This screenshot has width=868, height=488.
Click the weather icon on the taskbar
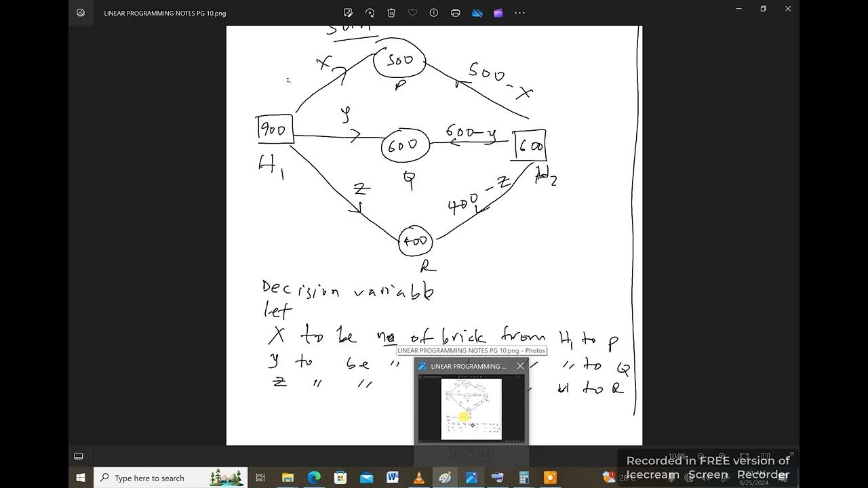pos(608,478)
